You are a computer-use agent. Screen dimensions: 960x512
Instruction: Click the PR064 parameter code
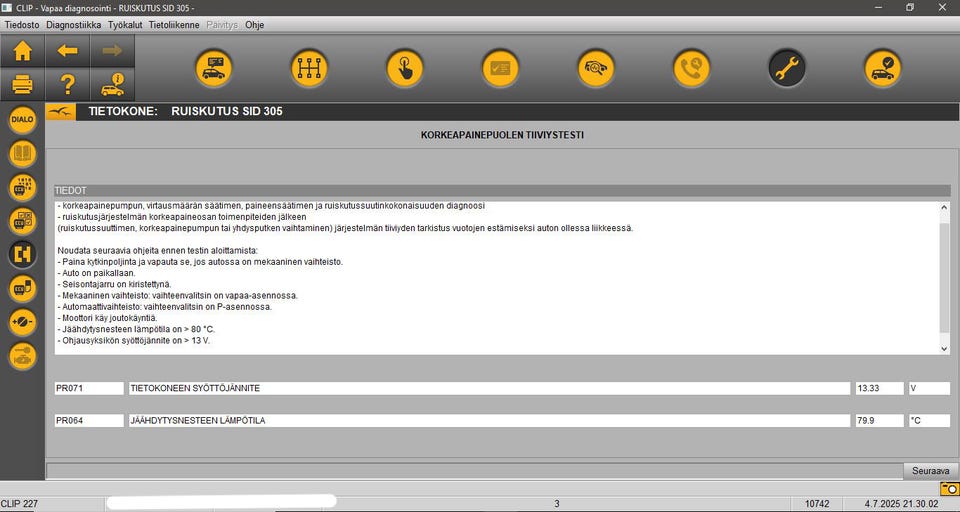89,421
